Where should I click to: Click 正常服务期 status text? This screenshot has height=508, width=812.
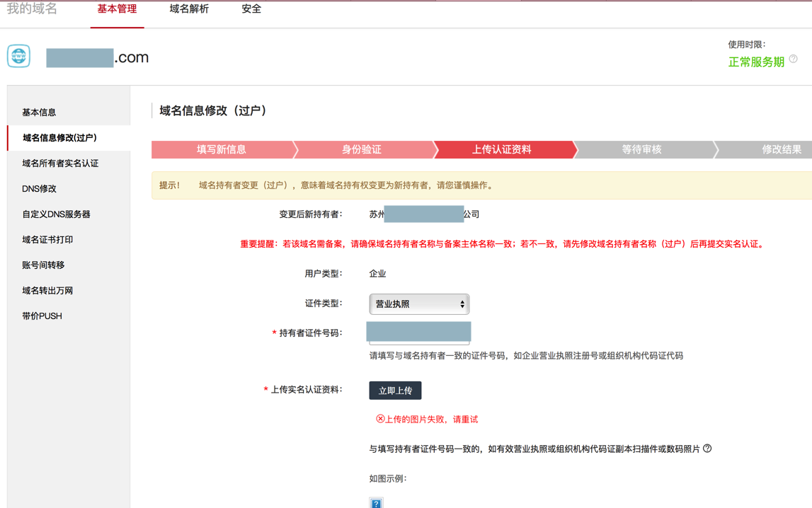click(756, 62)
